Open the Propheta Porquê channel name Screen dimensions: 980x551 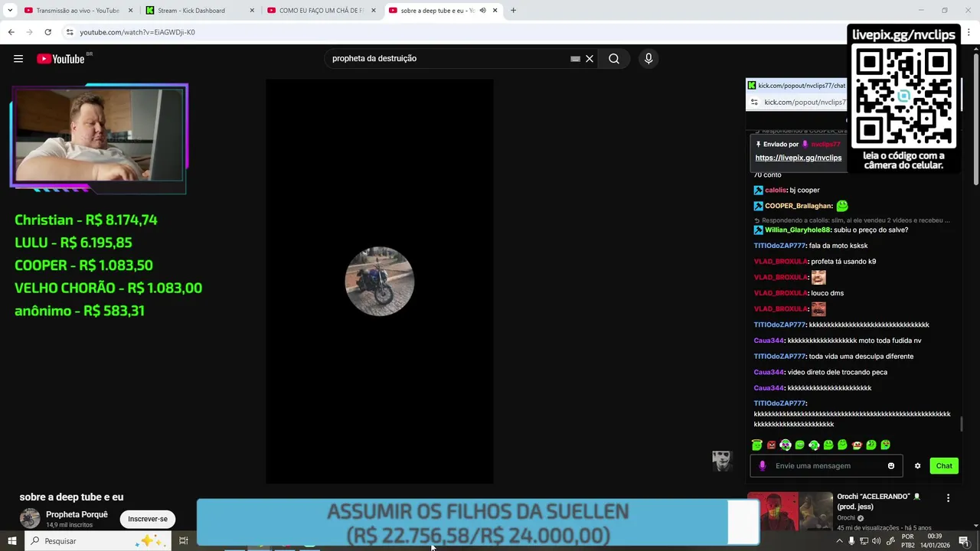77,514
